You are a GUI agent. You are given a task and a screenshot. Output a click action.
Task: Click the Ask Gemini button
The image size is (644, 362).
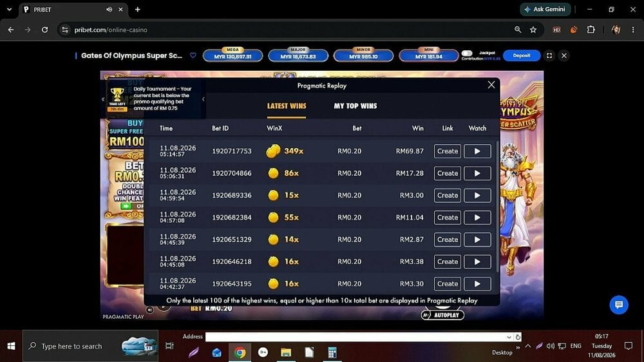coord(545,9)
